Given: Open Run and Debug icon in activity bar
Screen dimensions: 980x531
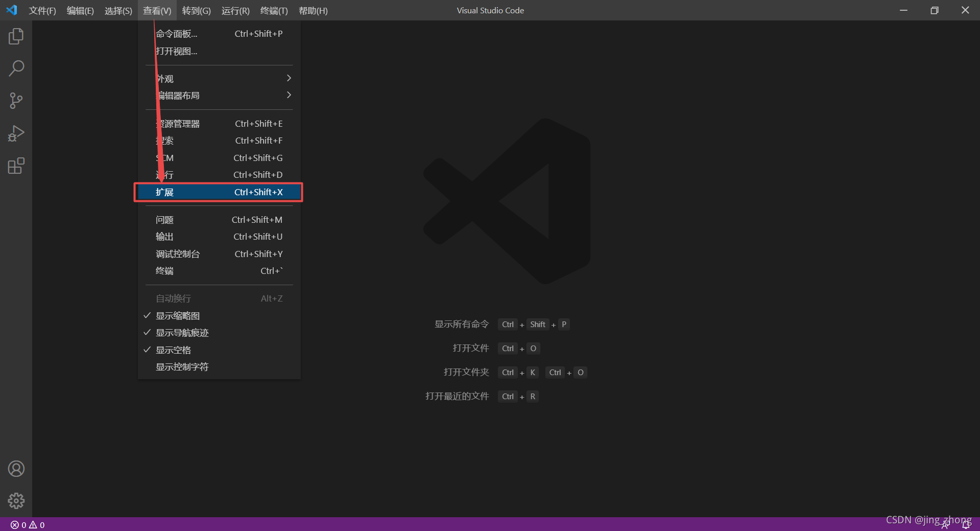Looking at the screenshot, I should (16, 133).
